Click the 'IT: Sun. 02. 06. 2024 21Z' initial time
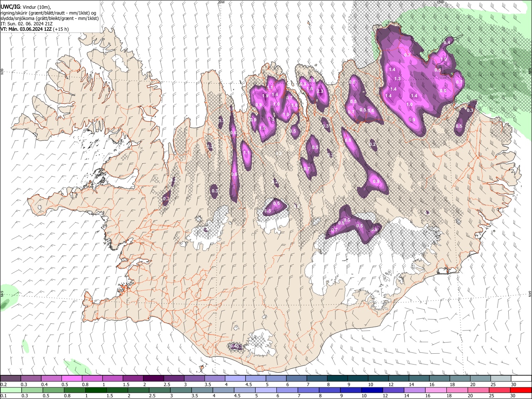Viewport: 532px width, 399px height. click(x=27, y=24)
